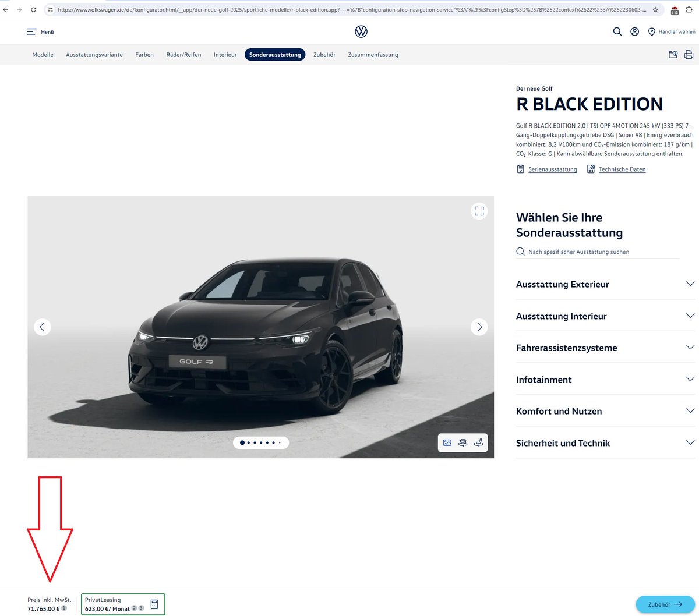The image size is (699, 616).
Task: Click the Volkswagen logo
Action: point(361,31)
